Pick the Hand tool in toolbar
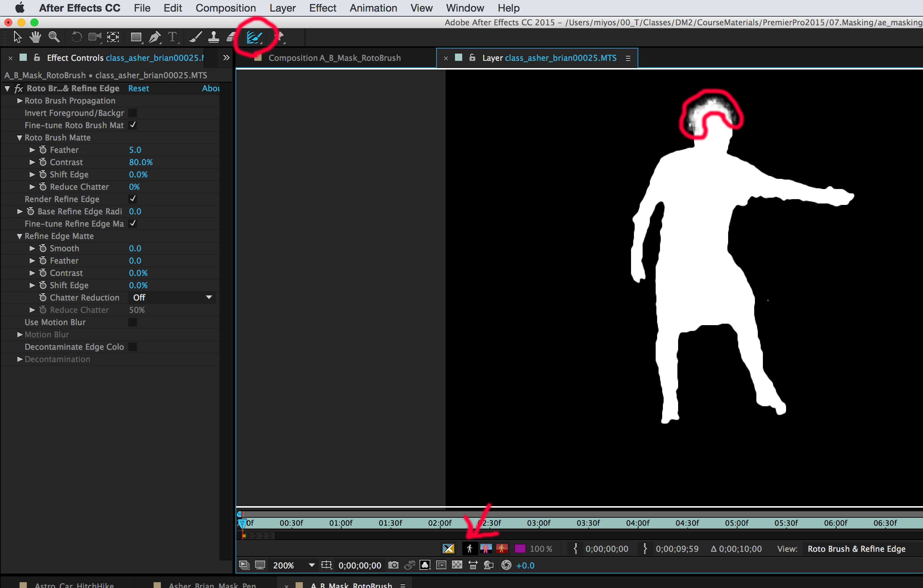The image size is (923, 588). (35, 37)
